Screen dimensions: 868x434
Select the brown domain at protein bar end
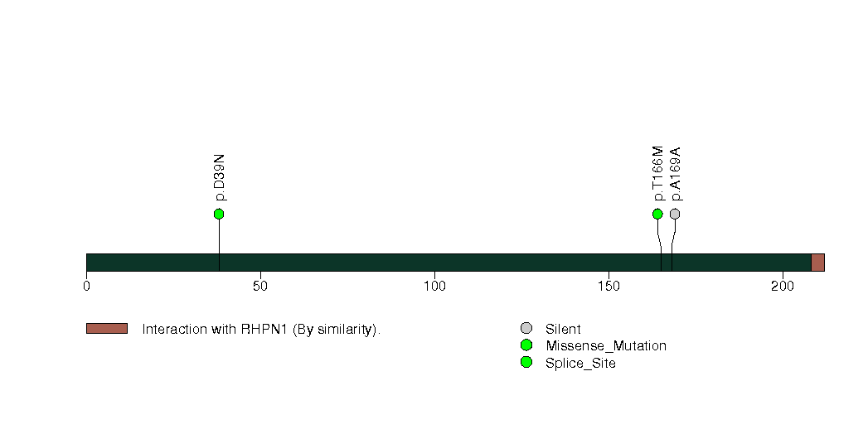817,263
